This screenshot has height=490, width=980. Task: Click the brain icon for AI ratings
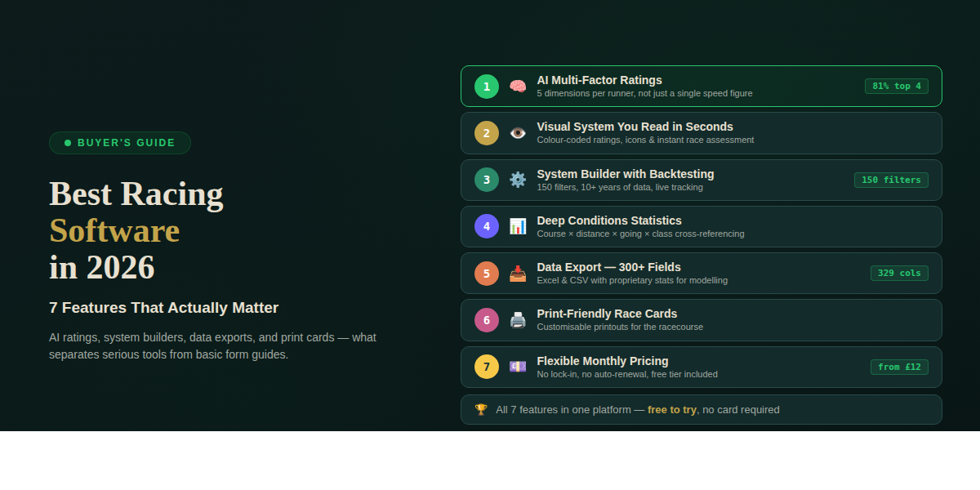pyautogui.click(x=518, y=86)
